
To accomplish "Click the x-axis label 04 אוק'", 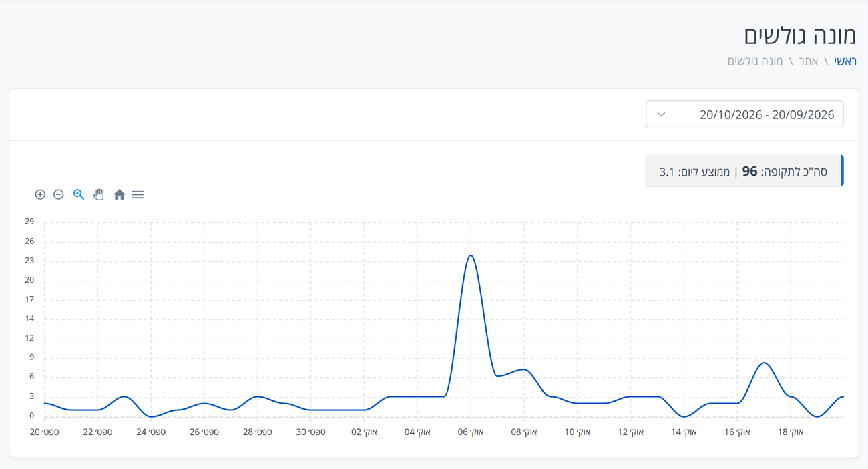I will 417,432.
